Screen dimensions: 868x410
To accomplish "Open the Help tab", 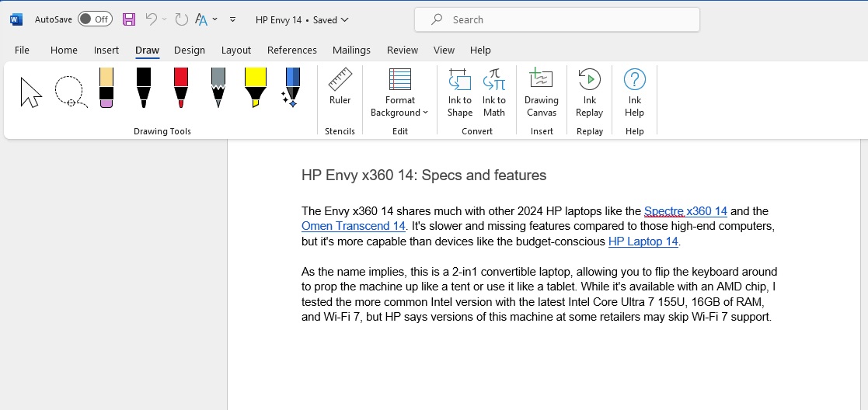I will click(x=480, y=50).
